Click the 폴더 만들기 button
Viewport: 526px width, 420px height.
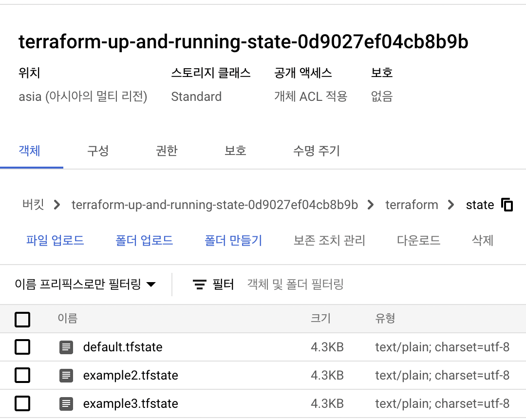pos(233,240)
